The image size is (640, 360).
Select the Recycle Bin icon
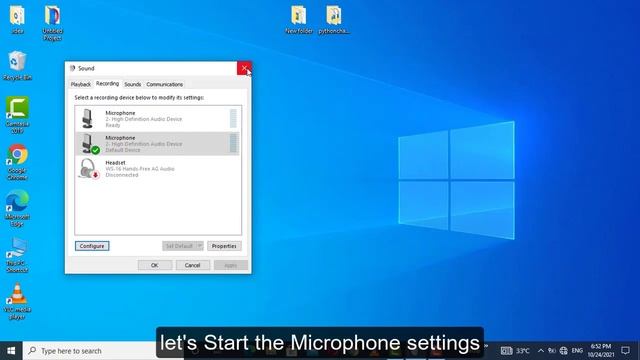pyautogui.click(x=17, y=65)
